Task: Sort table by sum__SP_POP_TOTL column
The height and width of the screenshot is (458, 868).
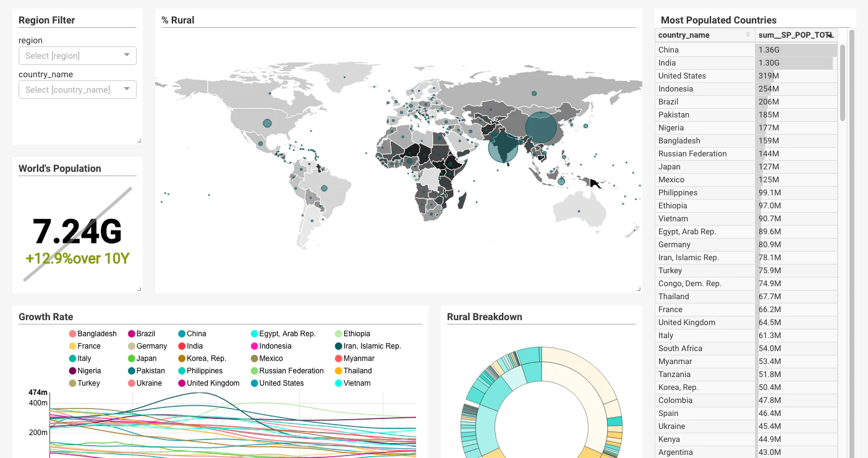Action: click(x=796, y=35)
